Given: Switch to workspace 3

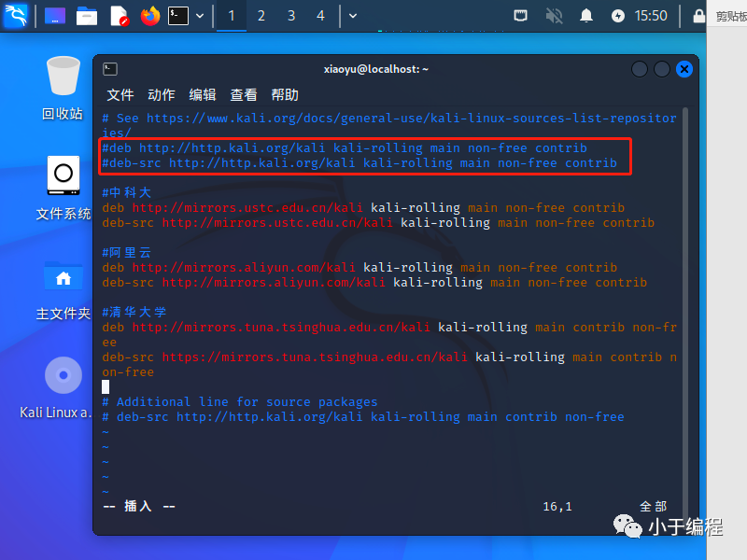Looking at the screenshot, I should [x=291, y=16].
